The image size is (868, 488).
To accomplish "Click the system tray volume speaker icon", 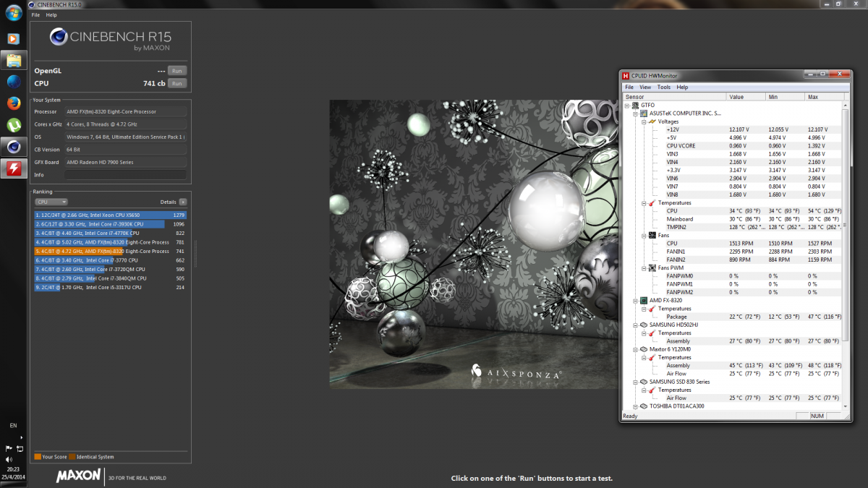I will coord(9,459).
